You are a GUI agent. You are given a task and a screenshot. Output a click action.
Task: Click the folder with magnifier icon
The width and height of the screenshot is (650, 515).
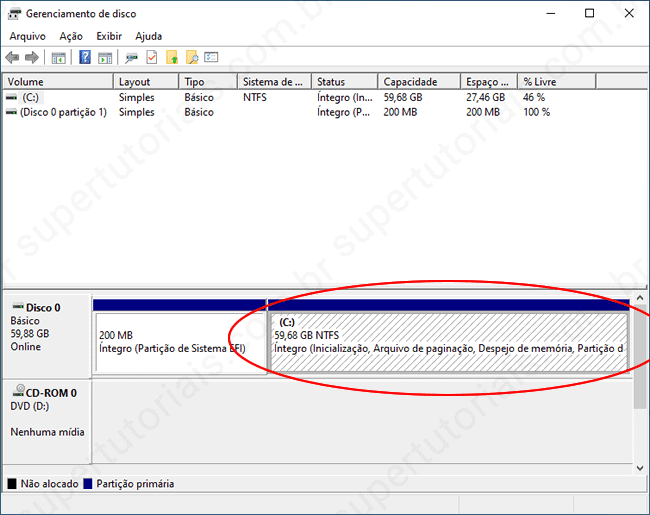192,57
